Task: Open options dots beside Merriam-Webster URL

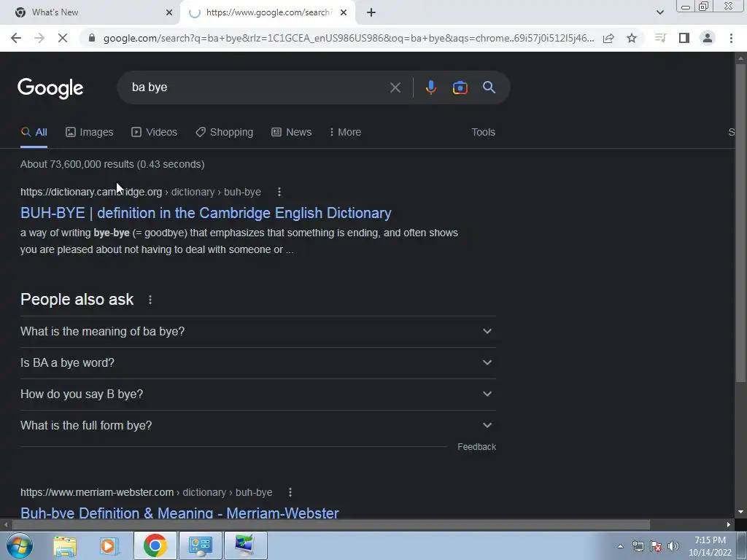Action: (290, 492)
